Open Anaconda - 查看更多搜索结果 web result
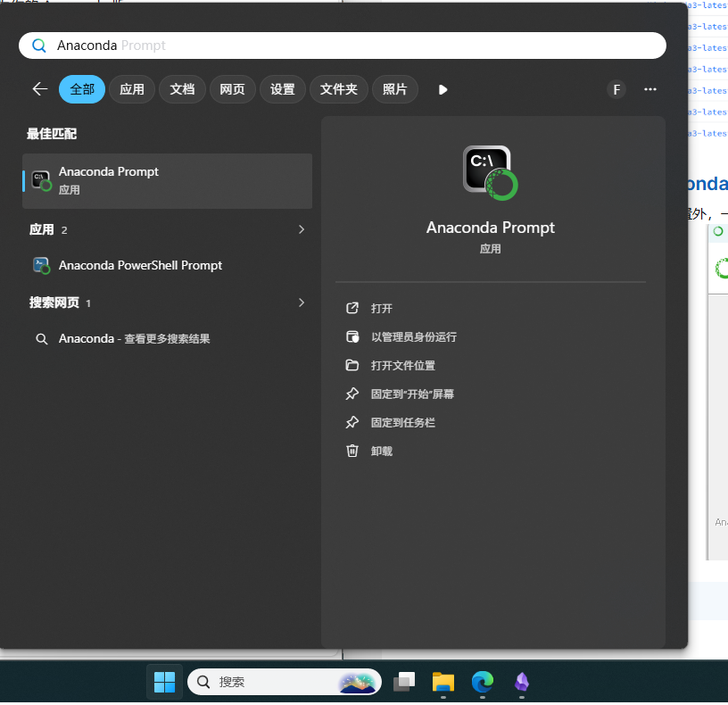Image resolution: width=728 pixels, height=705 pixels. coord(167,338)
